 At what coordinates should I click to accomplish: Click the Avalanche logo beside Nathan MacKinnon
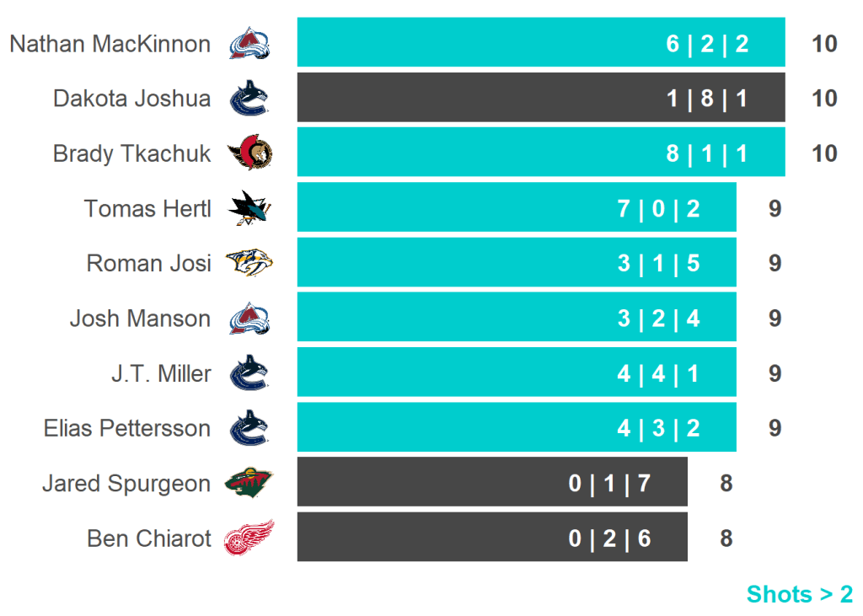pyautogui.click(x=249, y=43)
